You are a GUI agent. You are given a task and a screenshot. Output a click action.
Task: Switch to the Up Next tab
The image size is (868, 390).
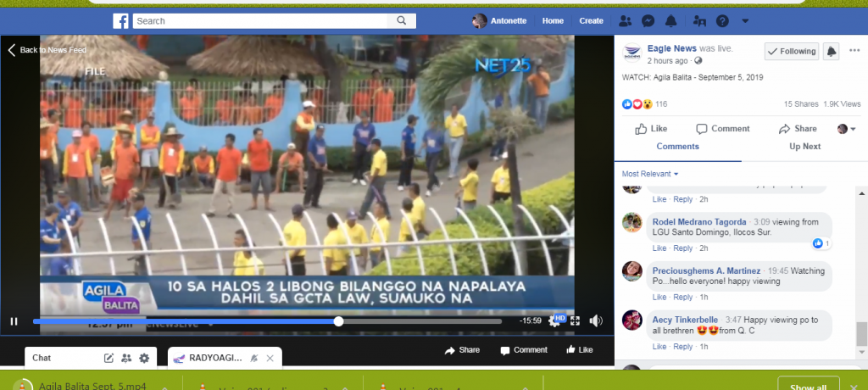(x=804, y=147)
